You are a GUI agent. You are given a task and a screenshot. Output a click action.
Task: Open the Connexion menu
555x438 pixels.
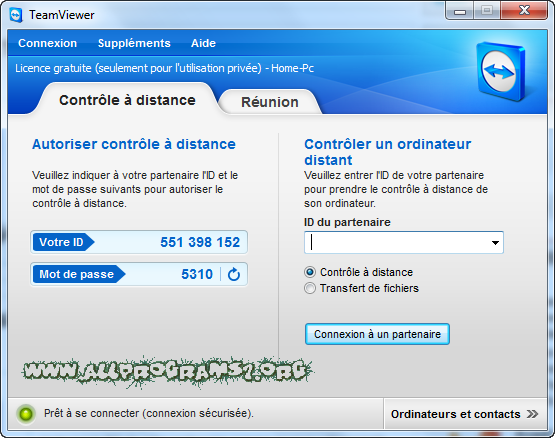point(47,43)
